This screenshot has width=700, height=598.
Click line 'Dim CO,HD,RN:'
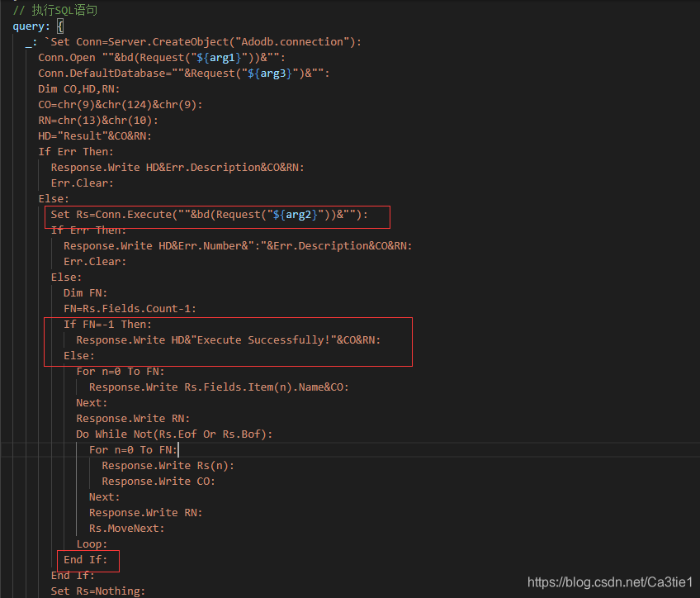point(79,89)
